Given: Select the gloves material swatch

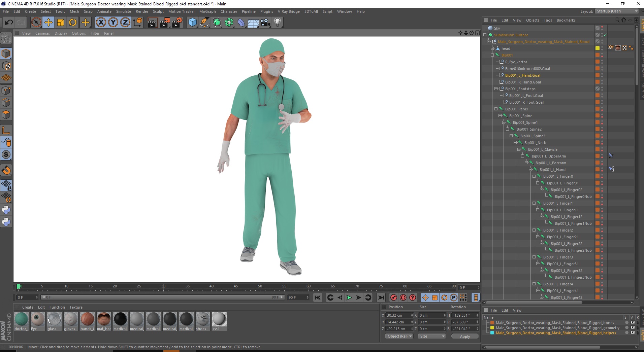Looking at the screenshot, I should 70,321.
